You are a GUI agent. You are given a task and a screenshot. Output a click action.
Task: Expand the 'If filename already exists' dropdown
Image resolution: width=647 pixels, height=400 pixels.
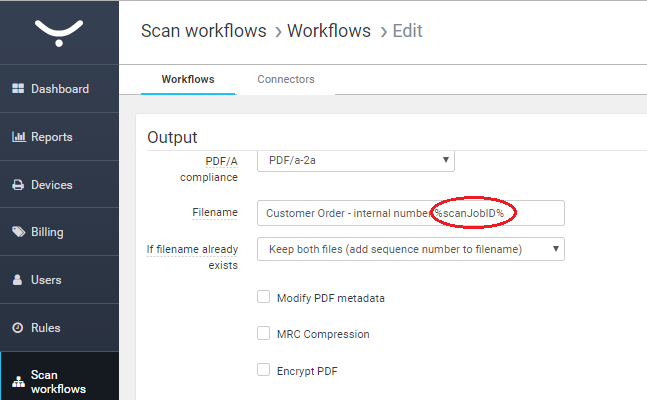pyautogui.click(x=410, y=249)
